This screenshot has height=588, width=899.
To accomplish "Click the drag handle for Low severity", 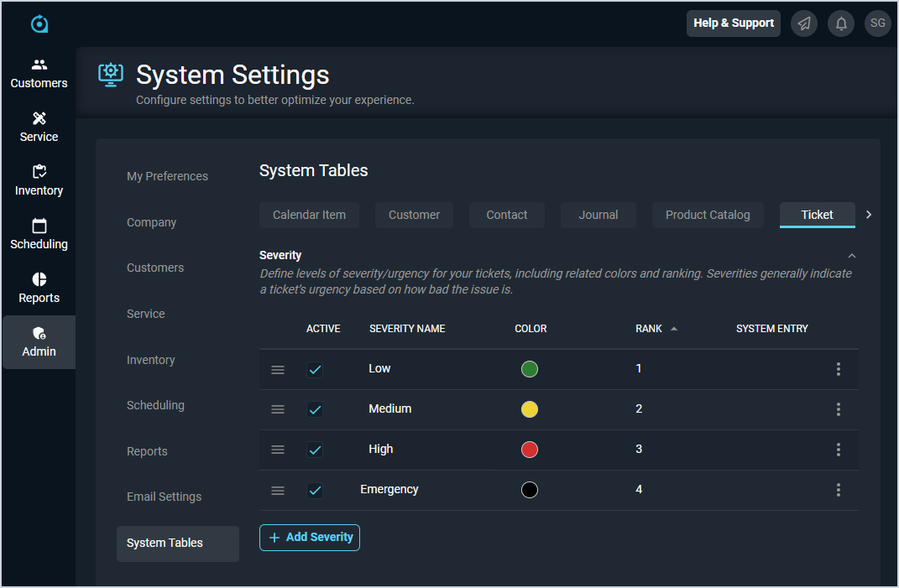I will pyautogui.click(x=278, y=370).
